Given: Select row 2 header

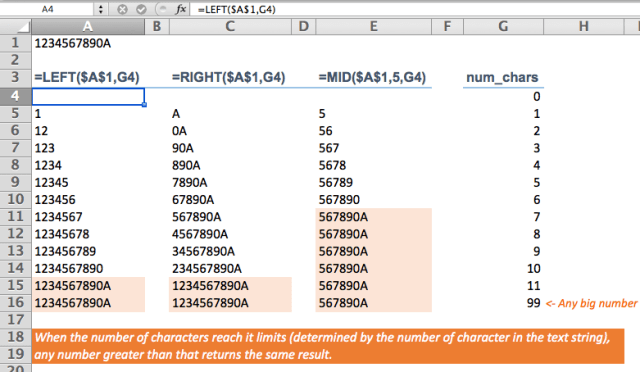Looking at the screenshot, I should (16, 60).
